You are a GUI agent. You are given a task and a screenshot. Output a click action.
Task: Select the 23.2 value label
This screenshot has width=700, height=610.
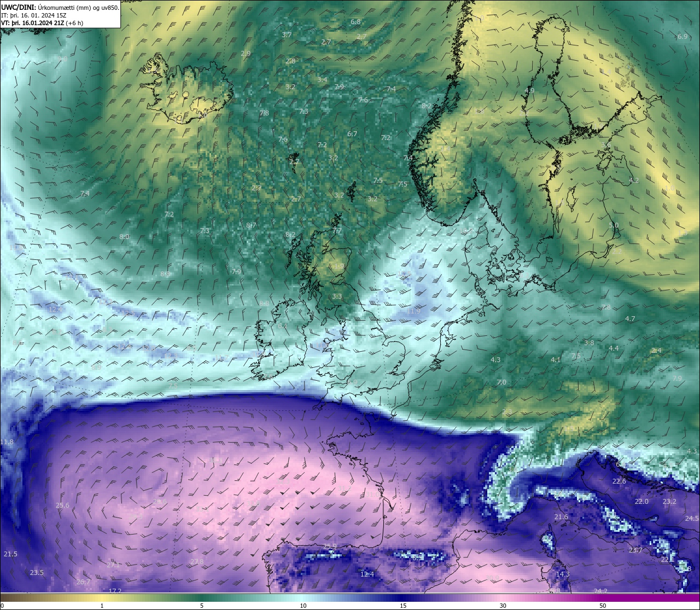coord(669,502)
